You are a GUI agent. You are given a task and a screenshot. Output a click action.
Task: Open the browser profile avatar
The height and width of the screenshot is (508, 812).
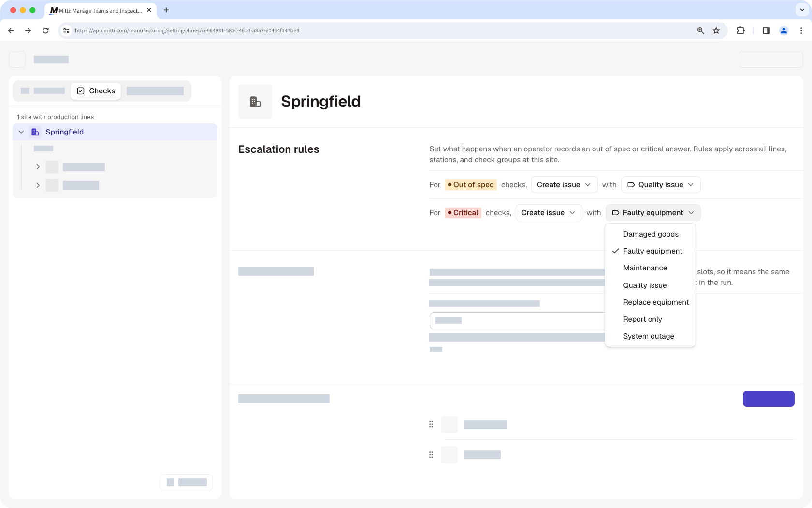[784, 30]
